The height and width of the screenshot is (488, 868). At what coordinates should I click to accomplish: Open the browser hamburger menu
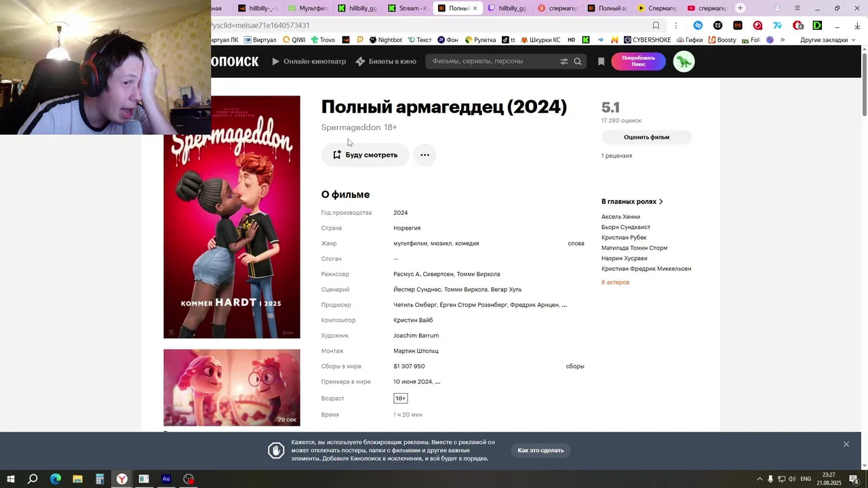tap(797, 8)
